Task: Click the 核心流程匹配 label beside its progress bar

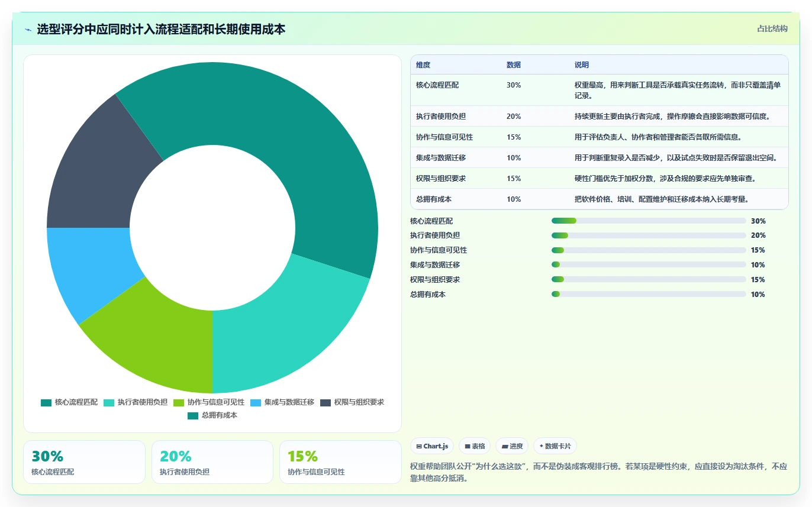Action: tap(431, 221)
